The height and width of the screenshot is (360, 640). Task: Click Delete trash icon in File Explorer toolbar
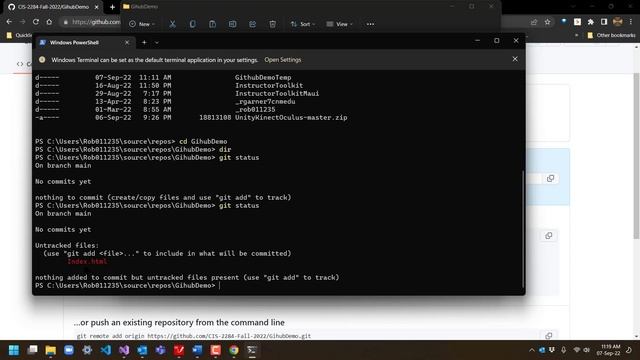click(272, 24)
